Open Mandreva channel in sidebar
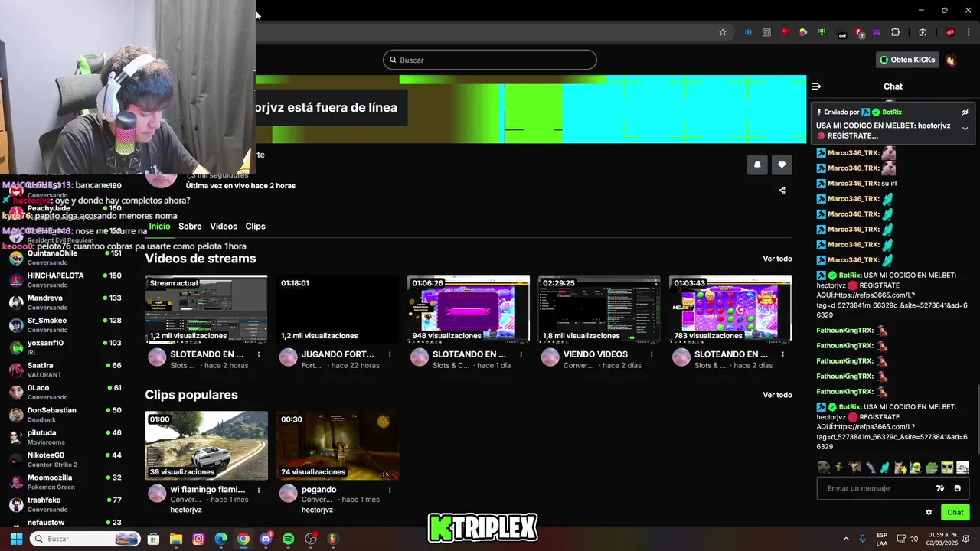Screen dimensions: 980x551 click(65, 302)
